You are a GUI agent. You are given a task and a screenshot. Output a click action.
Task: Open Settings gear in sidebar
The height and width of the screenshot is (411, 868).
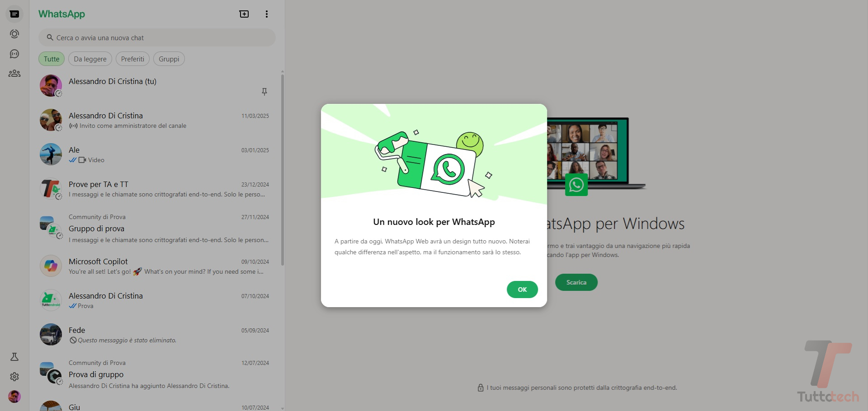(x=14, y=377)
